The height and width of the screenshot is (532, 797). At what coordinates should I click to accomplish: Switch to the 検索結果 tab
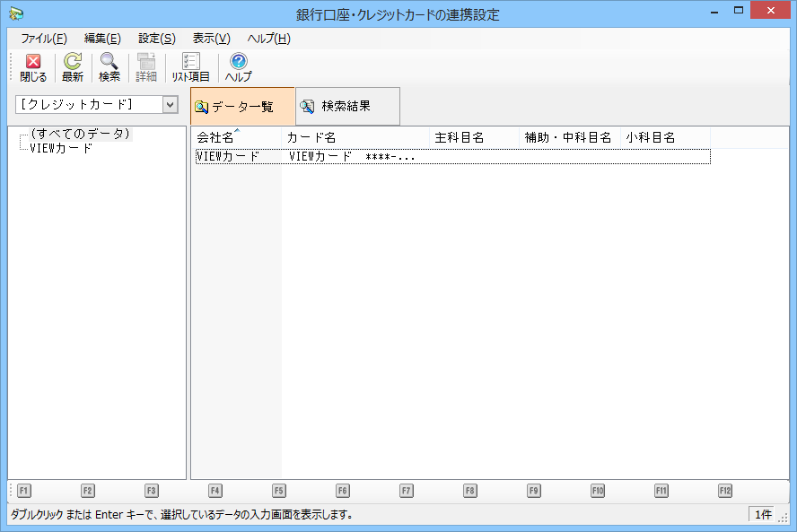point(346,107)
